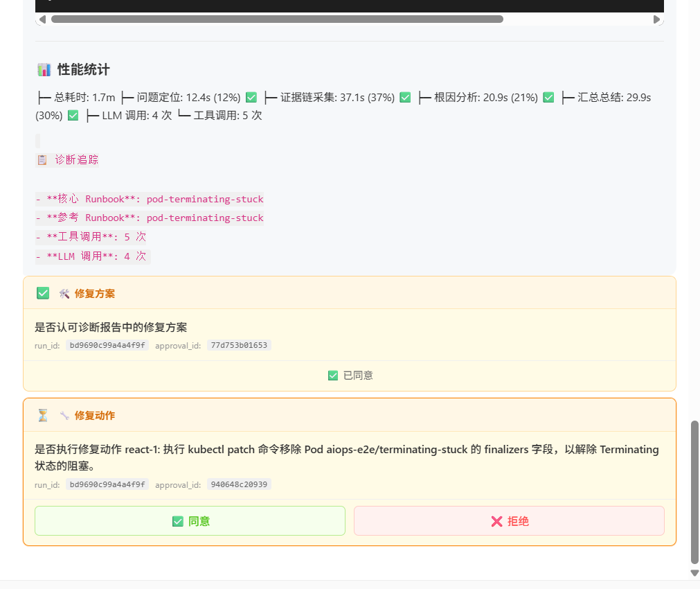Click the 已同意 status text
This screenshot has height=589, width=700.
(358, 376)
